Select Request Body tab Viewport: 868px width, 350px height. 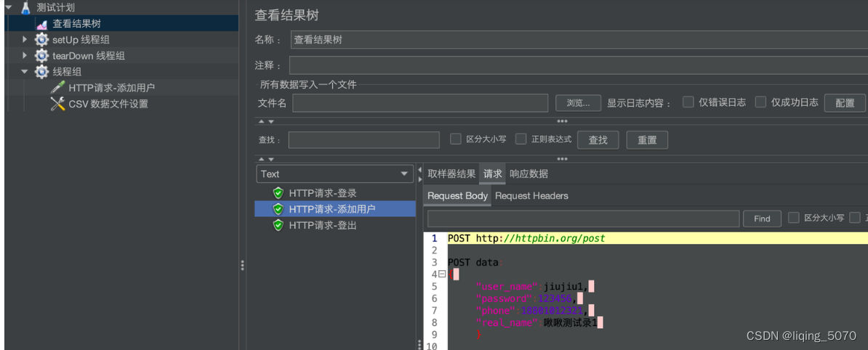458,196
